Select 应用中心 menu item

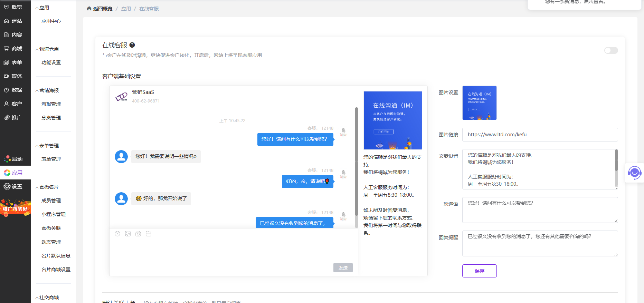coord(51,21)
